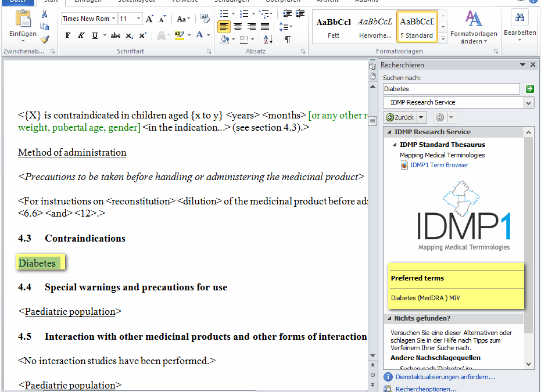Start search with the green arrow button
This screenshot has width=541, height=392.
tap(529, 89)
